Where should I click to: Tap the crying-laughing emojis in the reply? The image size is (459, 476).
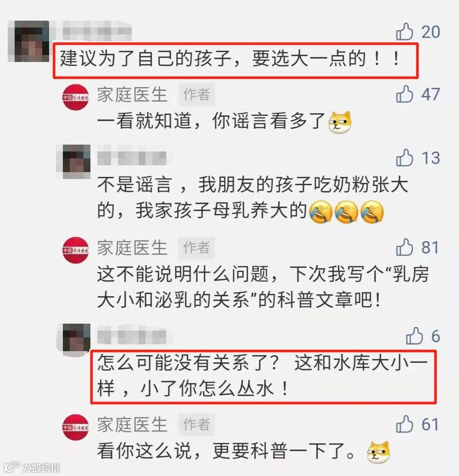point(346,212)
